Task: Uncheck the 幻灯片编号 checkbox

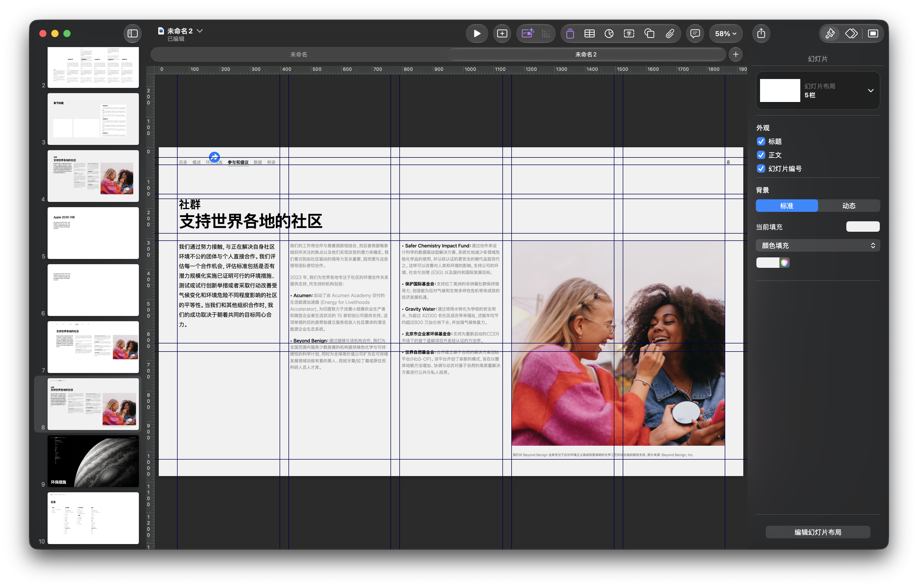Action: [761, 169]
